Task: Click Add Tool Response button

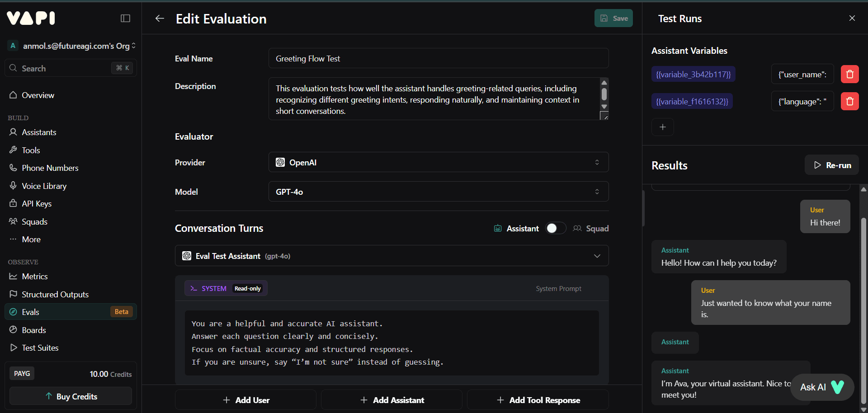Action: [538, 400]
